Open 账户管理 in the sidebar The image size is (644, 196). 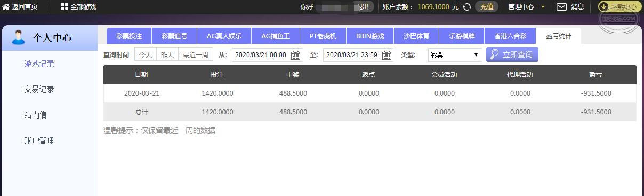pos(39,140)
